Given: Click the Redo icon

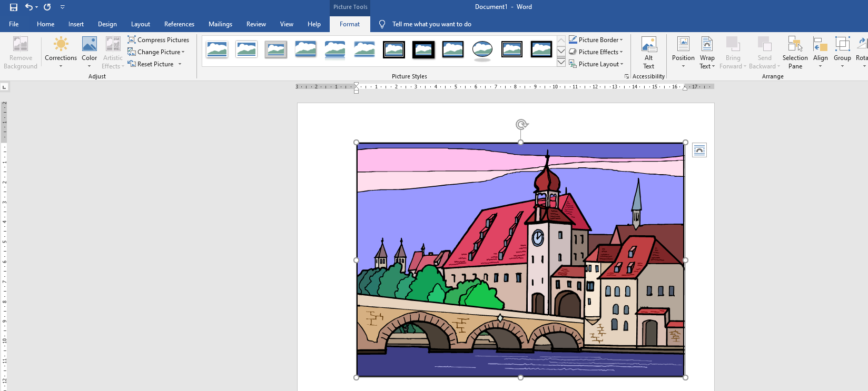Looking at the screenshot, I should coord(47,7).
